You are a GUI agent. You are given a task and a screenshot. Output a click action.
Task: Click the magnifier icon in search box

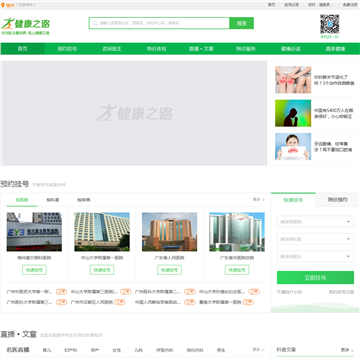coord(94,23)
